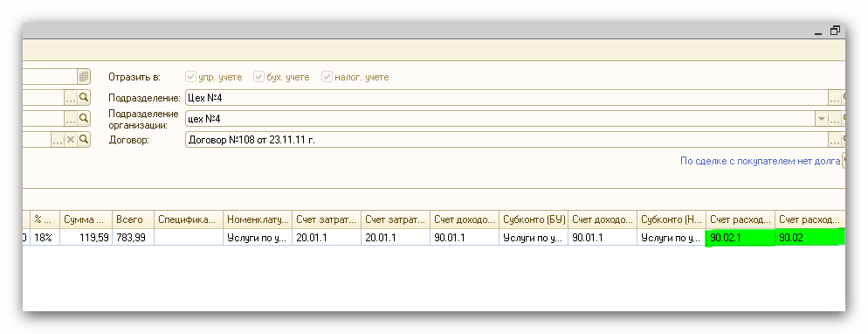Open the calendar date picker icon
868x334 pixels.
84,76
